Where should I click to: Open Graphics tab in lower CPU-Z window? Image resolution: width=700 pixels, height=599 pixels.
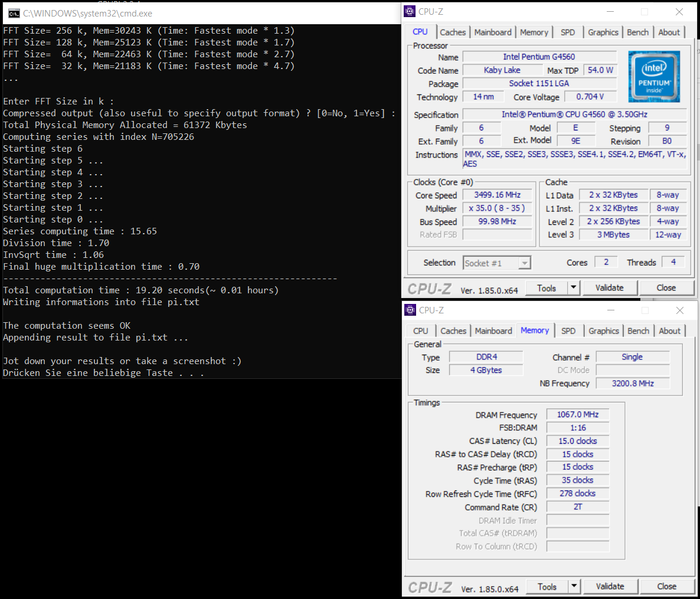[x=604, y=330]
